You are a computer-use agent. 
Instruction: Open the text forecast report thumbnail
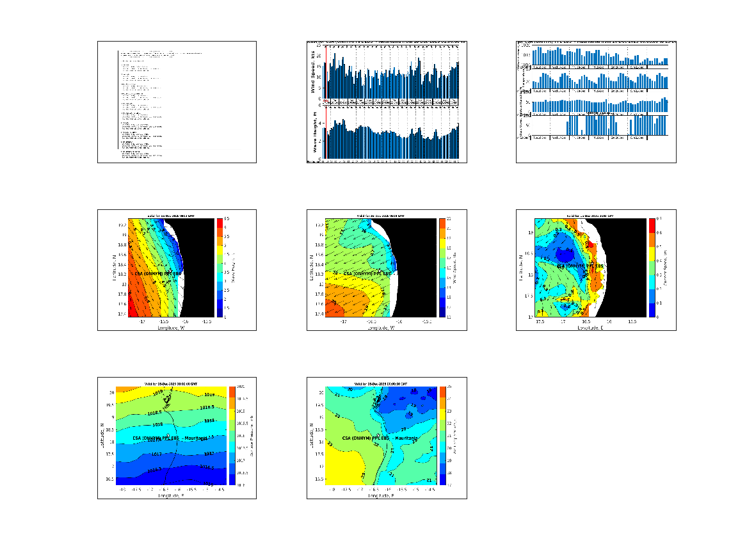click(177, 102)
